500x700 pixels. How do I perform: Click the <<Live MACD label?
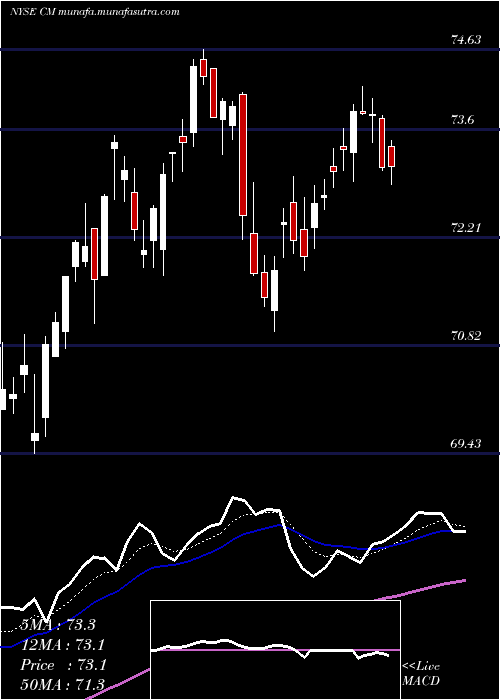[x=421, y=673]
